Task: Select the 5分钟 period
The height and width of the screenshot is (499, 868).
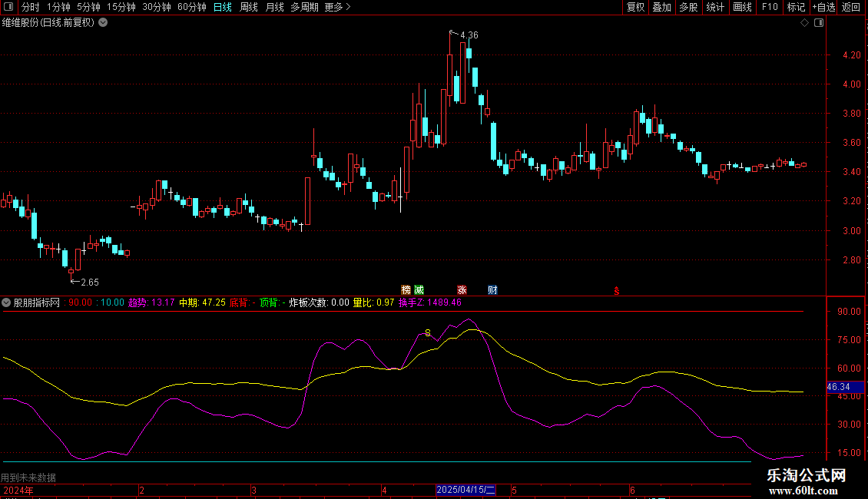Action: [88, 7]
